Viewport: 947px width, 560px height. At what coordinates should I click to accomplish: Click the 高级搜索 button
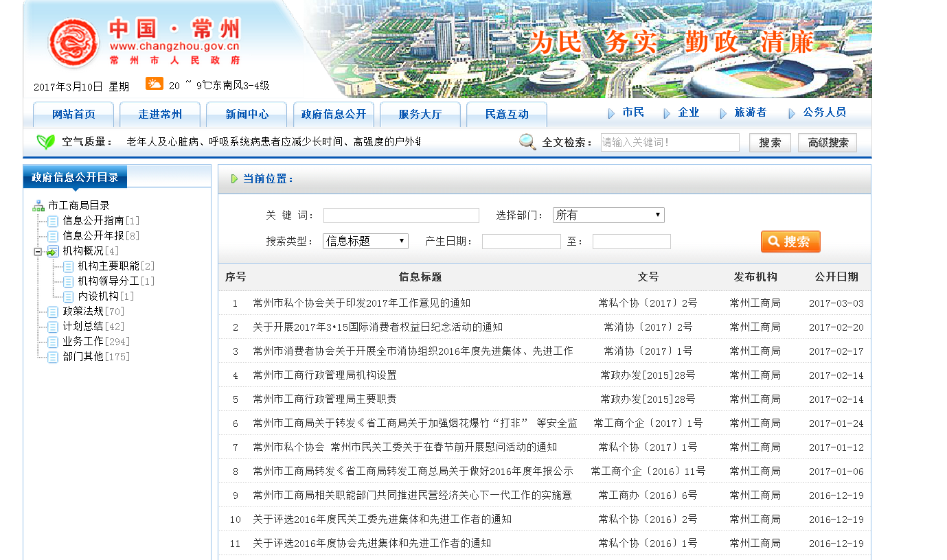(x=827, y=143)
